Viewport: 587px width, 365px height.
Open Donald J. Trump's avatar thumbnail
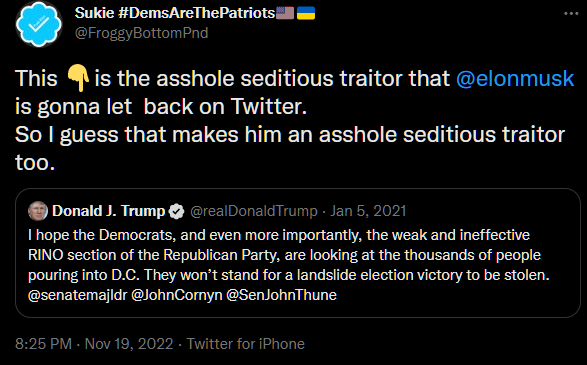click(x=38, y=211)
